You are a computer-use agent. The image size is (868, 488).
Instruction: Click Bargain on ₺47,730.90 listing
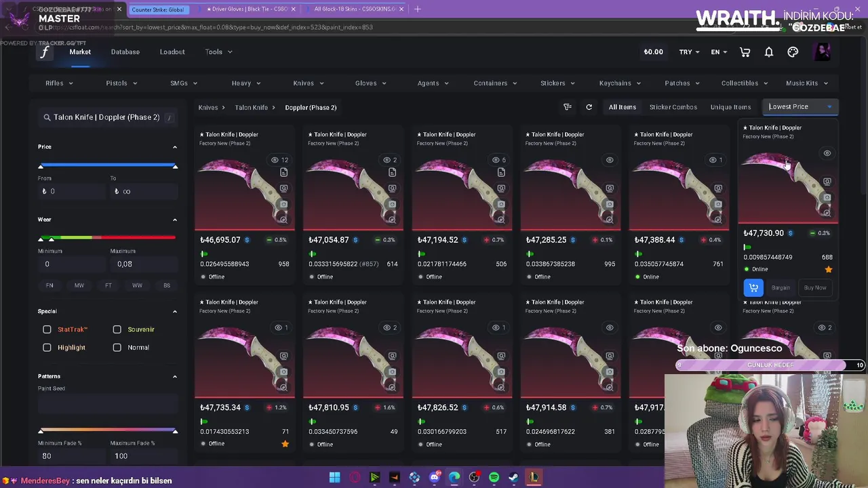click(781, 287)
